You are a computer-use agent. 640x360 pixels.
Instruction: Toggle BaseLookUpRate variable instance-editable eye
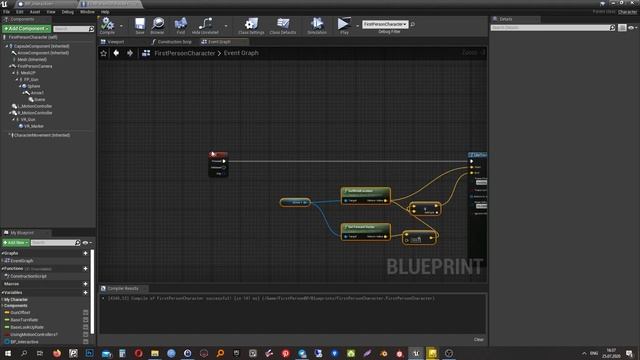click(86, 327)
